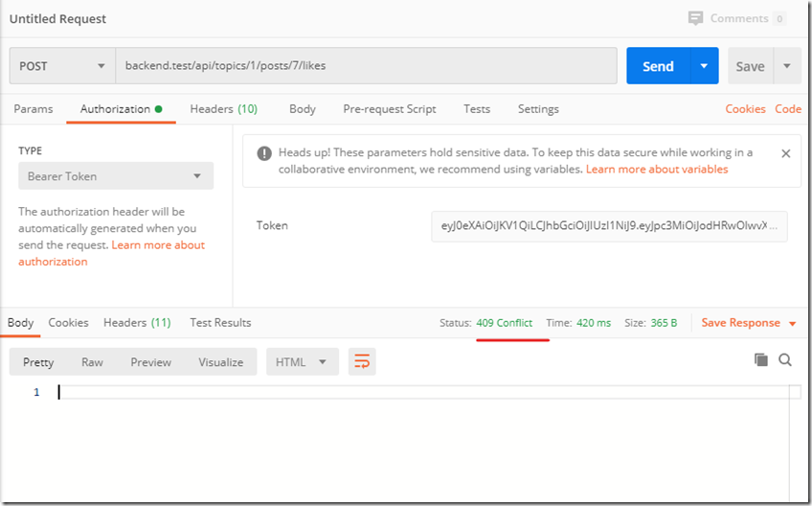
Task: Open the Tests tab
Action: click(x=477, y=109)
